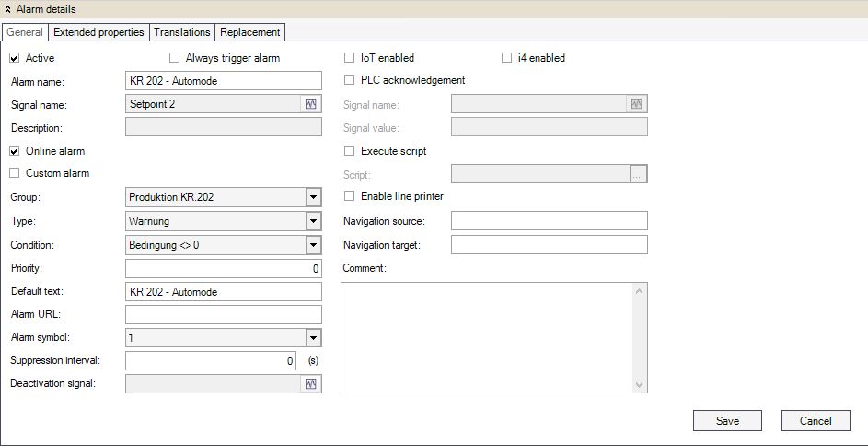Switch to the Extended properties tab
This screenshot has height=446, width=868.
point(98,32)
